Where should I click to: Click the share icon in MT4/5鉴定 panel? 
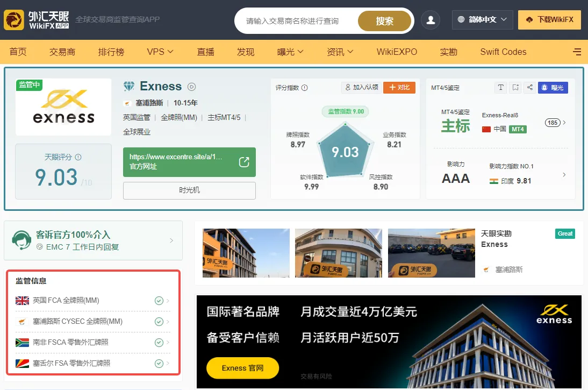pos(530,88)
